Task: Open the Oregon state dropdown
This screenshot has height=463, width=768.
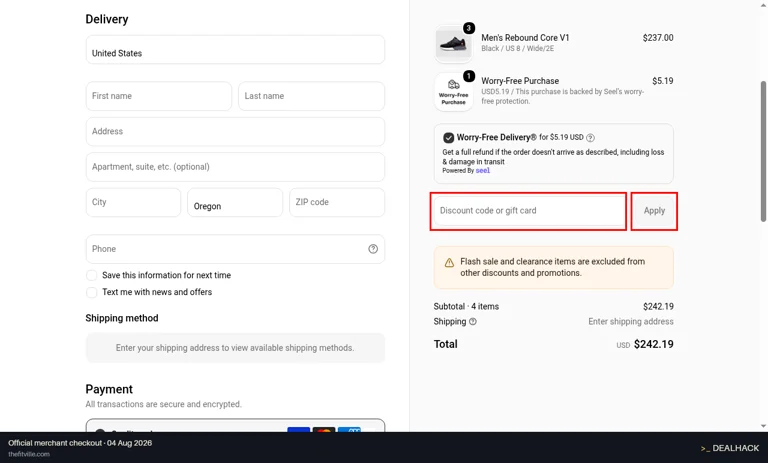Action: coord(235,202)
